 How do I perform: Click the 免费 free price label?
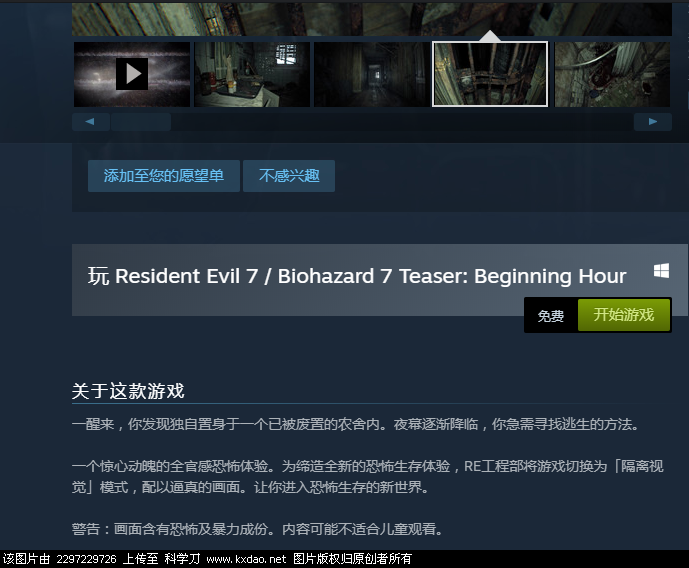(551, 316)
